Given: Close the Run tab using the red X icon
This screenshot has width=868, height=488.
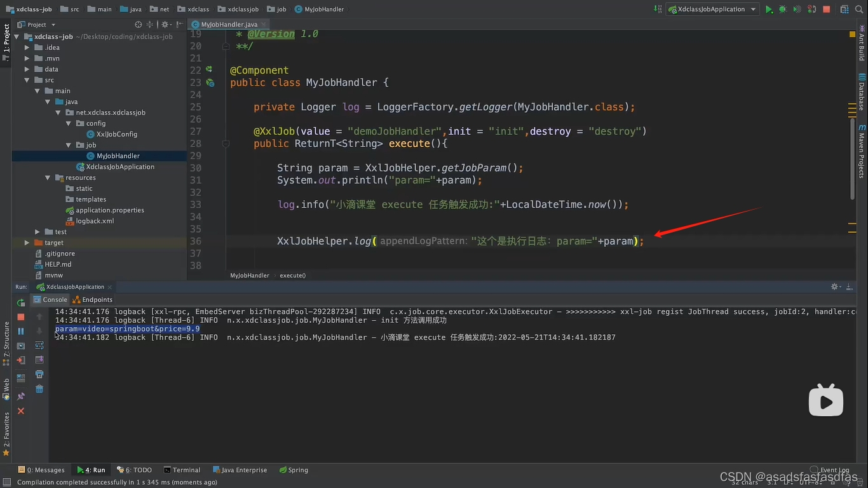Looking at the screenshot, I should click(21, 411).
